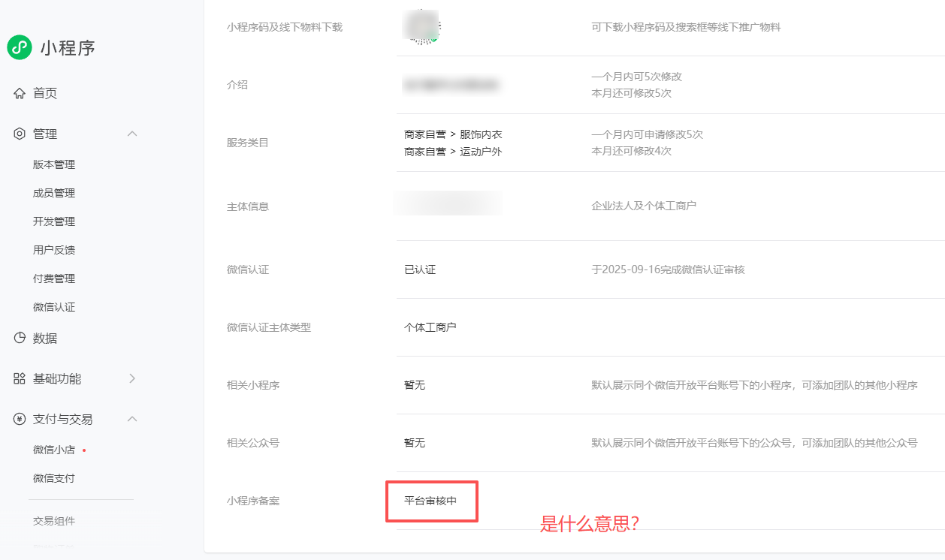945x560 pixels.
Task: Click the blurred mini program QR code
Action: [423, 28]
